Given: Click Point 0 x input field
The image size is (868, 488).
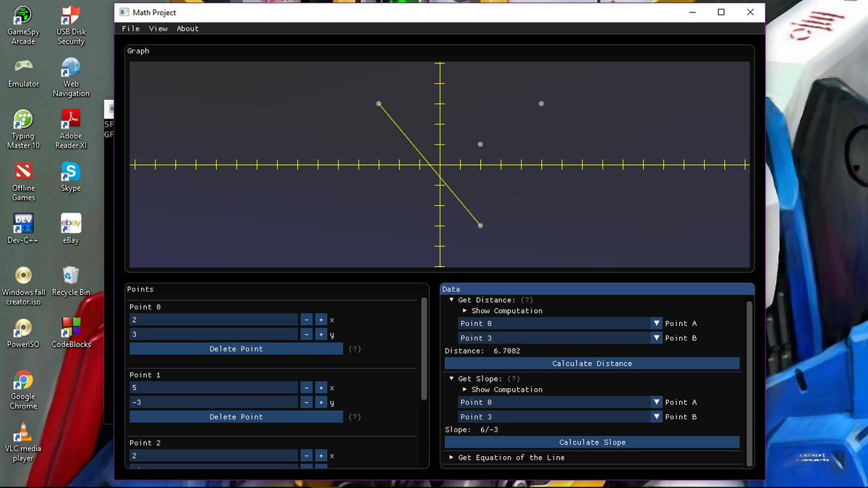Looking at the screenshot, I should pyautogui.click(x=213, y=320).
